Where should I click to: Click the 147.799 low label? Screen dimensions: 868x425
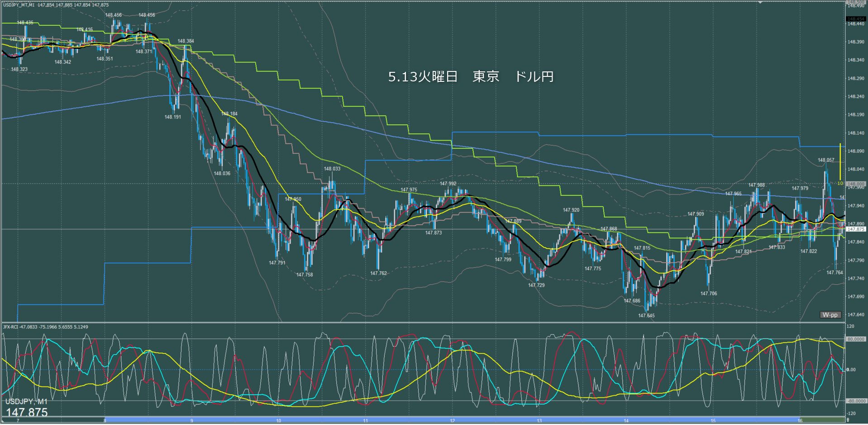click(x=503, y=260)
